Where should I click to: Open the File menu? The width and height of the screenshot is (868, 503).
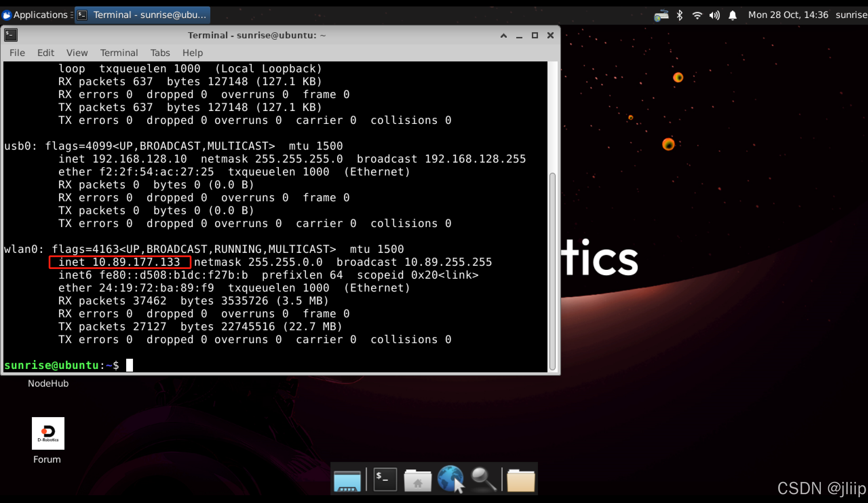click(x=17, y=53)
